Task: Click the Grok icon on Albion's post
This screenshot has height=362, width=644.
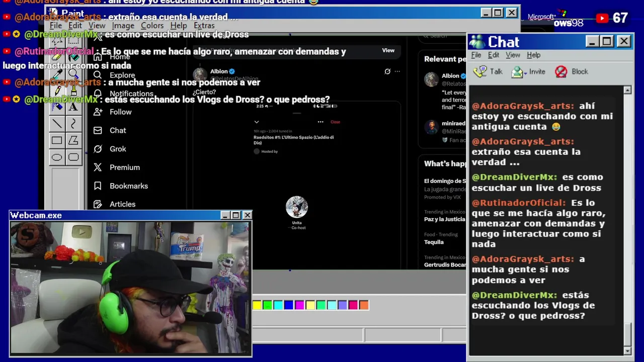Action: pos(387,71)
